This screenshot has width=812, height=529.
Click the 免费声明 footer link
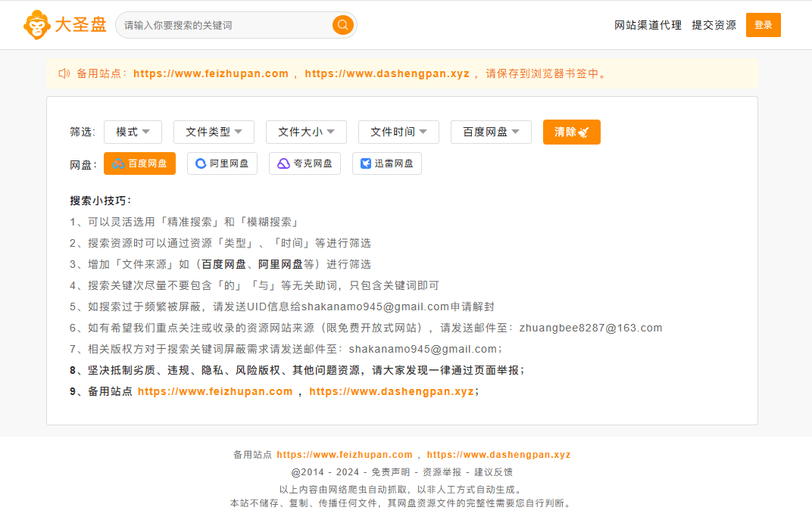(x=392, y=471)
